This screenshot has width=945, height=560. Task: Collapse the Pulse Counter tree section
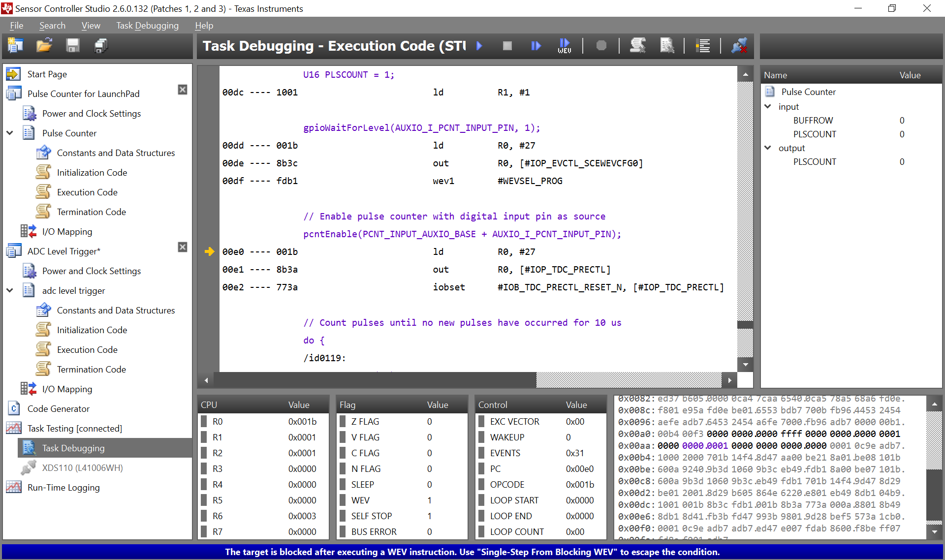pyautogui.click(x=9, y=133)
